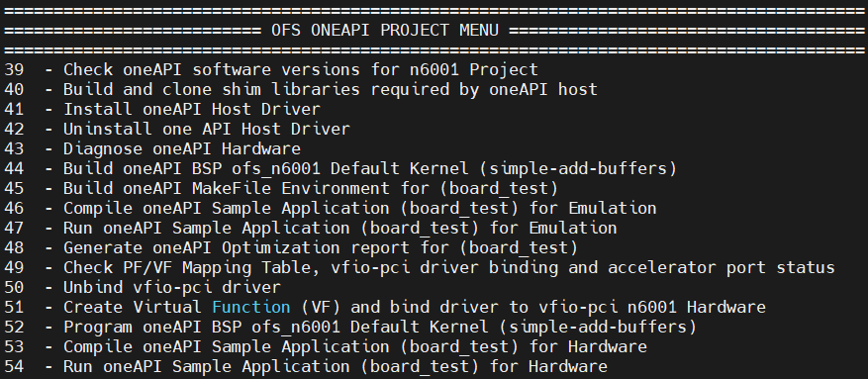Choose option 47 Run board_test for Emulation

click(x=310, y=228)
